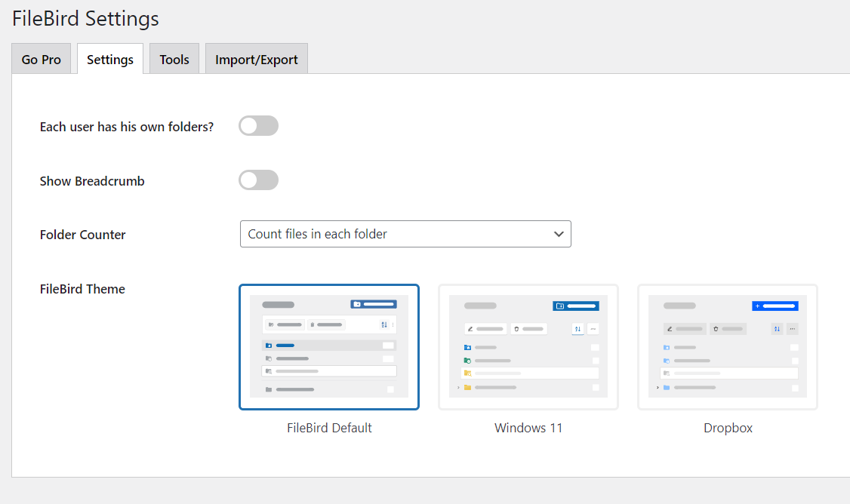The height and width of the screenshot is (504, 850).
Task: Click the Show Breadcrumb setting label
Action: coord(91,180)
